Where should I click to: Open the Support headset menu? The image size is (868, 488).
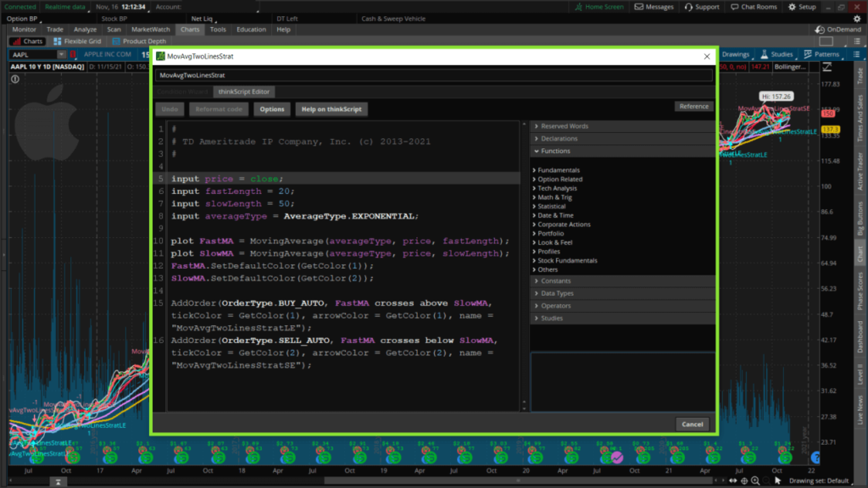[701, 7]
